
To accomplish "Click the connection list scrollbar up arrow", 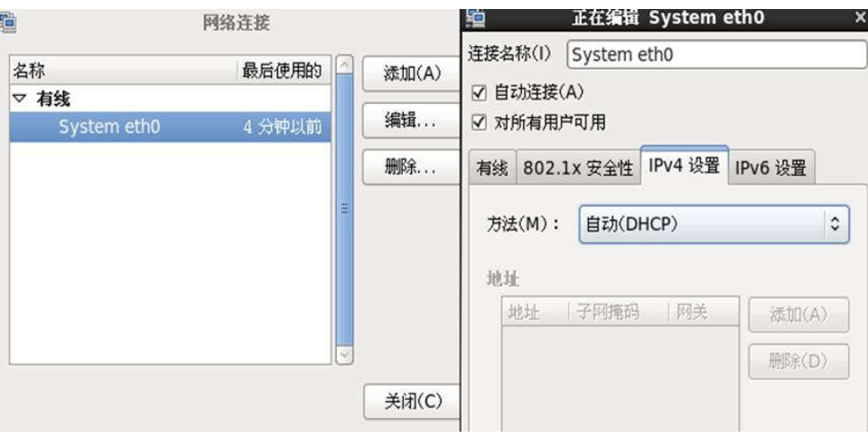I will tap(344, 64).
